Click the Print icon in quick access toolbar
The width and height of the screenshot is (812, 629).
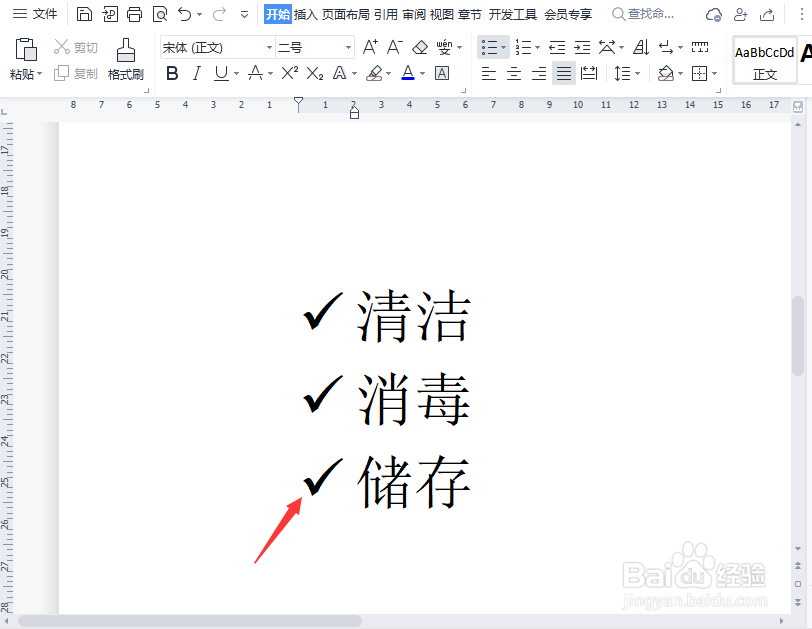tap(135, 14)
